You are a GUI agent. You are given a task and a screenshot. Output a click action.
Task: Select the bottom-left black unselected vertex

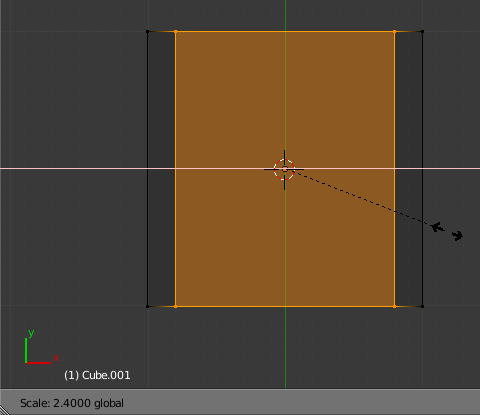(148, 306)
